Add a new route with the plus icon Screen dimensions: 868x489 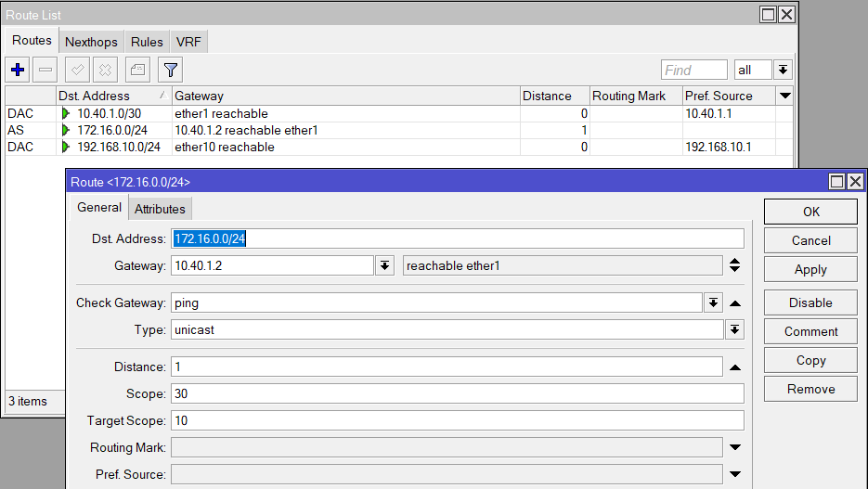[x=18, y=70]
